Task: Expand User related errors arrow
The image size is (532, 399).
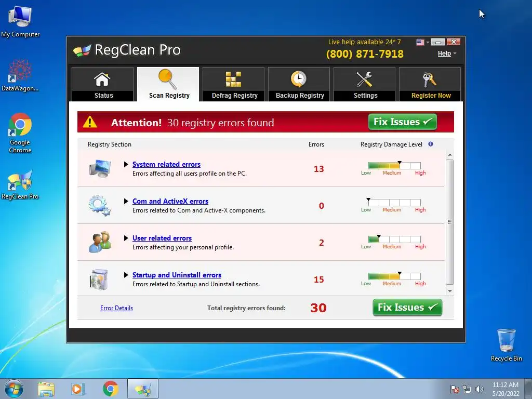Action: pyautogui.click(x=126, y=238)
